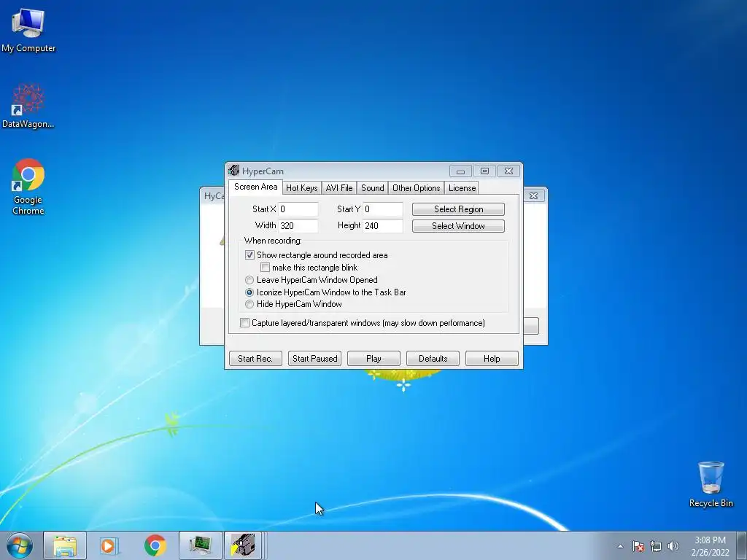Click the Height input field
Image resolution: width=747 pixels, height=560 pixels.
(x=383, y=226)
